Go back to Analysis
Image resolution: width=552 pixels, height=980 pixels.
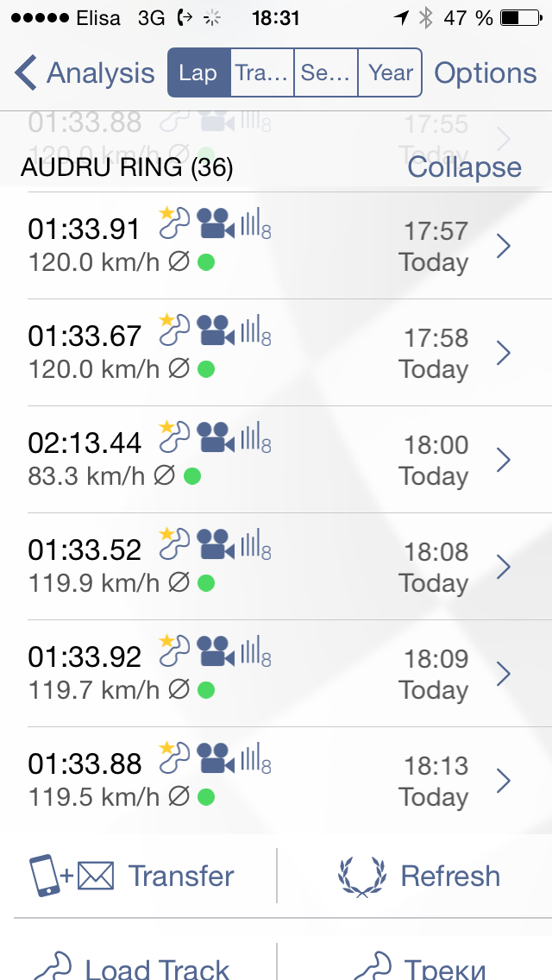pyautogui.click(x=85, y=73)
